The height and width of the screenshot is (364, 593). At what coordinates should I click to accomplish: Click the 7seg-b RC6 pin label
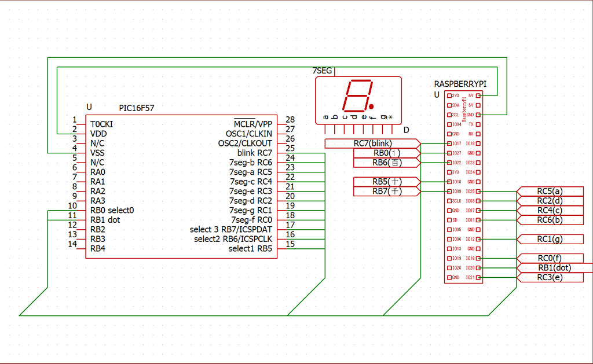251,163
